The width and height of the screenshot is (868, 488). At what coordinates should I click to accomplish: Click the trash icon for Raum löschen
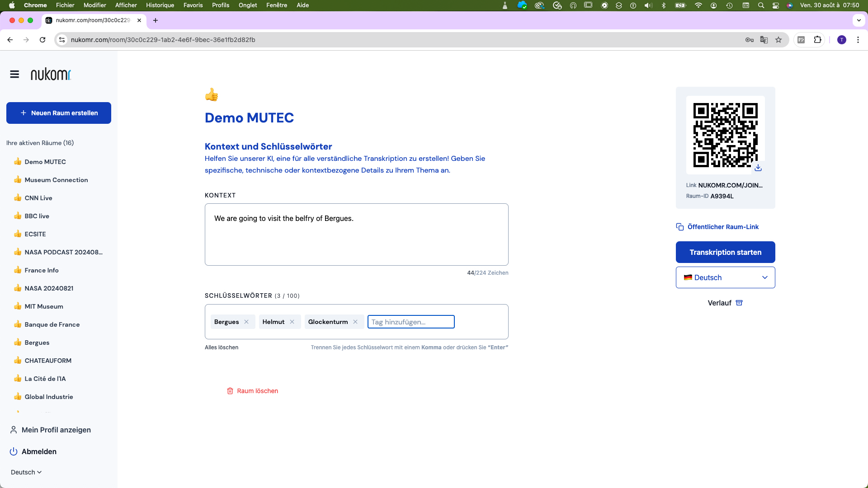tap(230, 391)
